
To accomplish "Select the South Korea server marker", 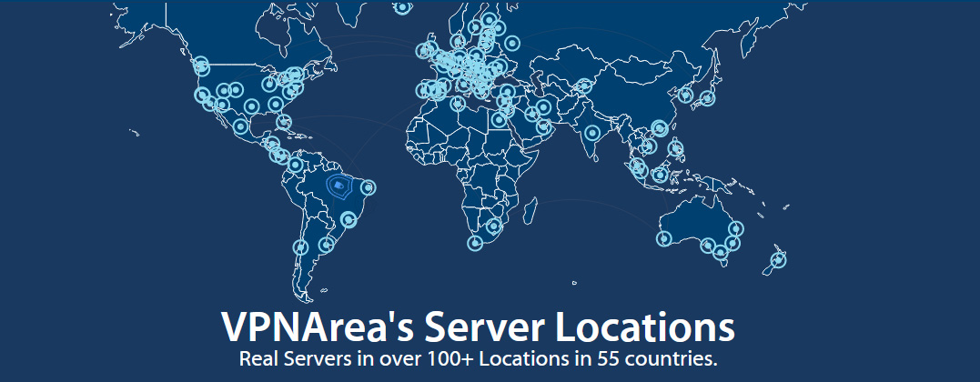I will 685,95.
